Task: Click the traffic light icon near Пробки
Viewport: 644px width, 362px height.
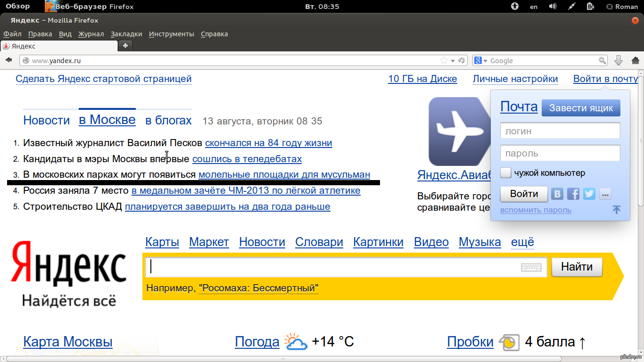Action: click(509, 343)
